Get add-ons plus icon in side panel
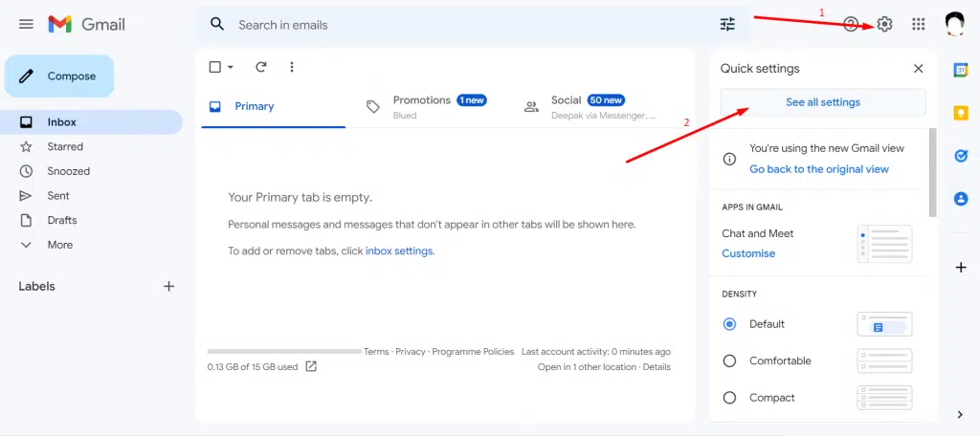Screen dimensions: 980x436 [961, 268]
